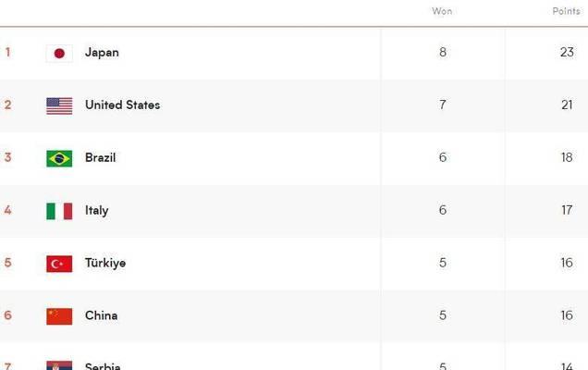The image size is (588, 370).
Task: Click the Japan flag icon
Action: click(59, 54)
